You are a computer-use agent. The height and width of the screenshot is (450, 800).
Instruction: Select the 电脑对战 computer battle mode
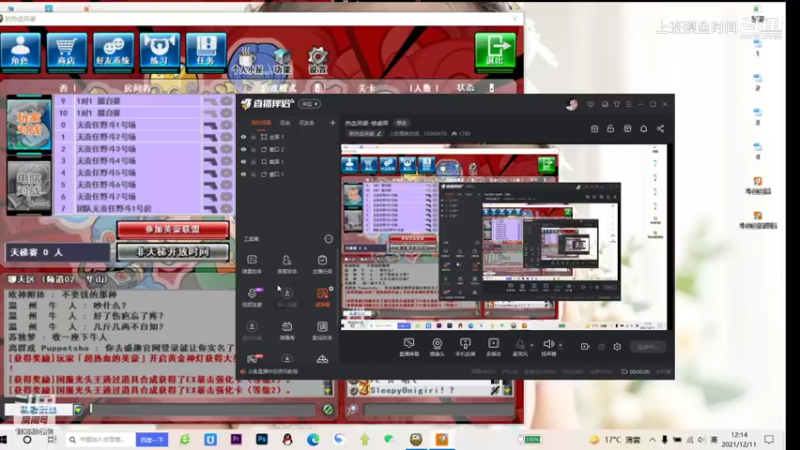click(29, 185)
